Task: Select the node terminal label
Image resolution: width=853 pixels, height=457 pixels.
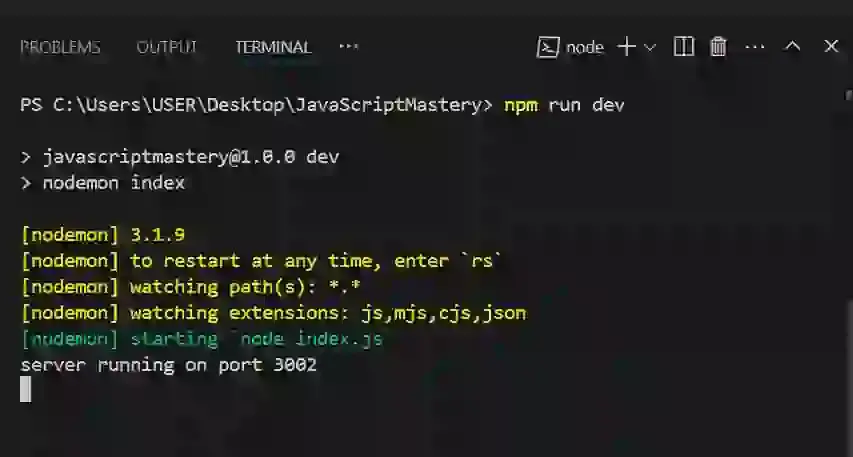Action: (585, 48)
